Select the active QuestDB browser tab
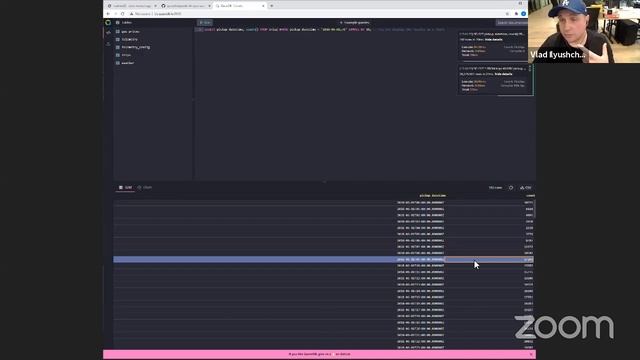This screenshot has width=640, height=360. coord(240,6)
